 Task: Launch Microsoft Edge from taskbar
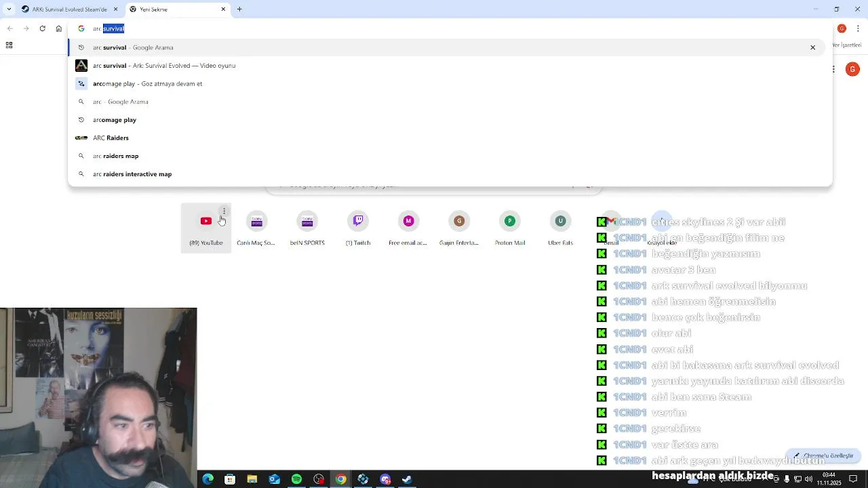pos(208,479)
